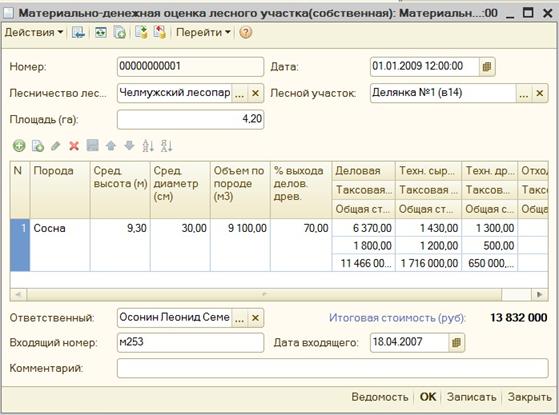Click the pencil edit row icon
The width and height of the screenshot is (559, 415).
point(56,146)
